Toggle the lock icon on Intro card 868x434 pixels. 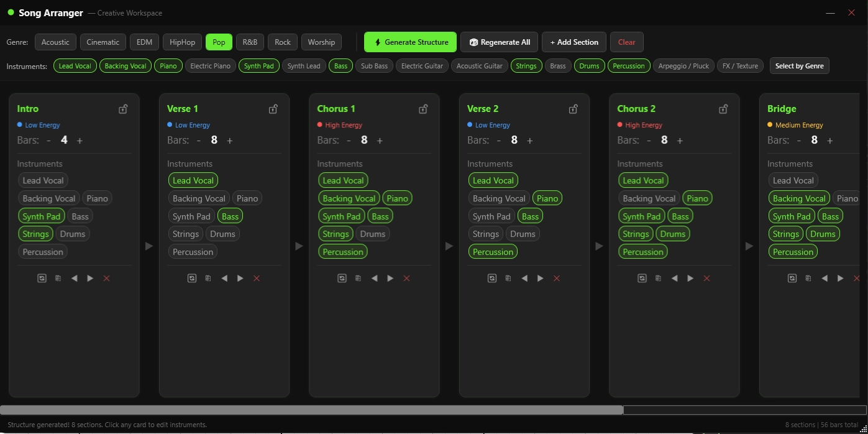[x=123, y=109]
